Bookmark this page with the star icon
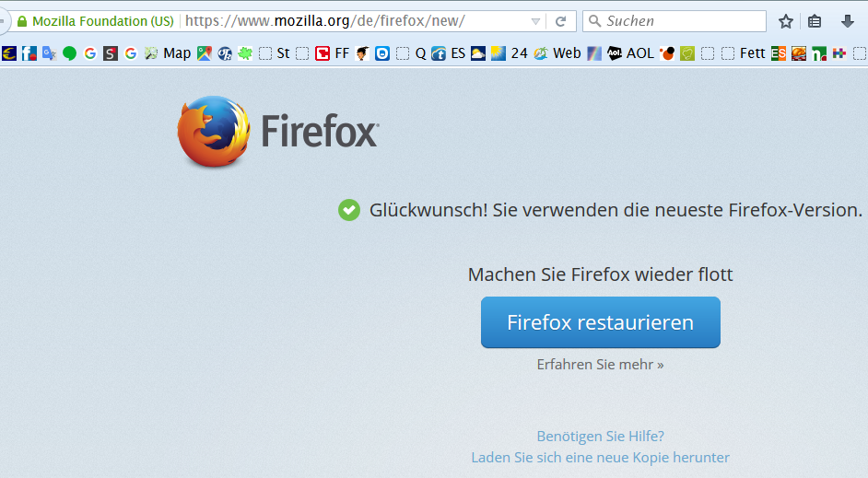 pyautogui.click(x=785, y=21)
